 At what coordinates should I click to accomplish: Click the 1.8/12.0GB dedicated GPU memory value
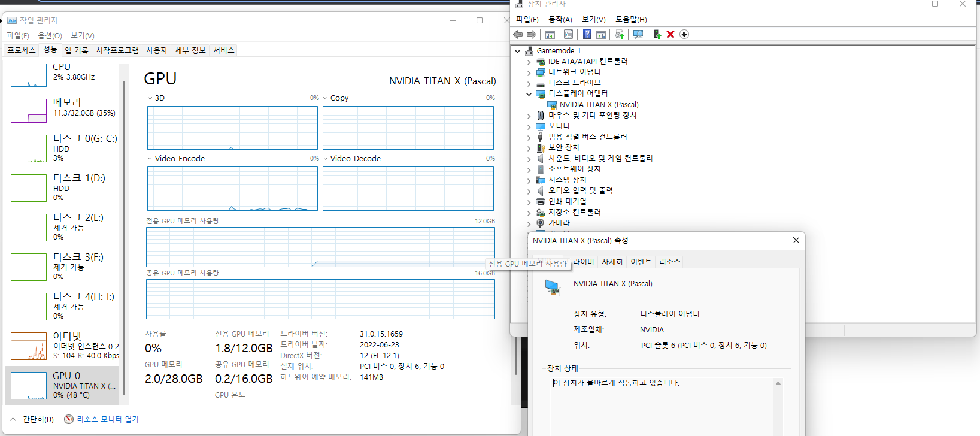[244, 348]
